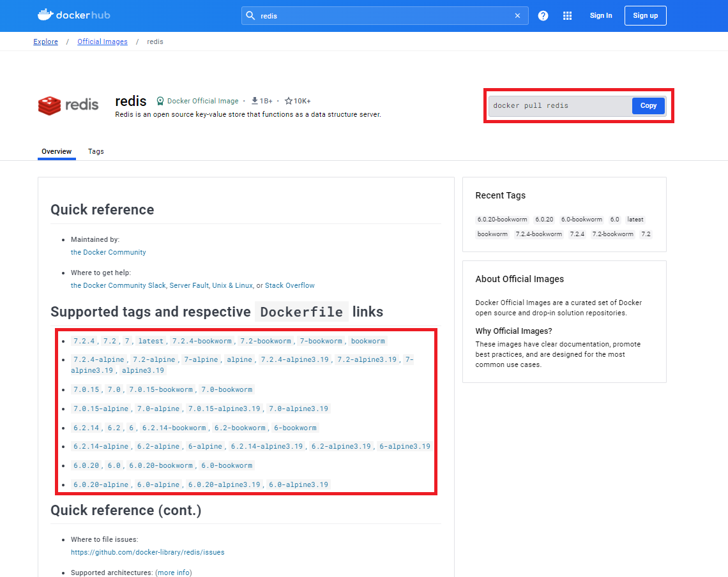Click the search magnifier icon
Screen dimensions: 728x577
coord(250,15)
